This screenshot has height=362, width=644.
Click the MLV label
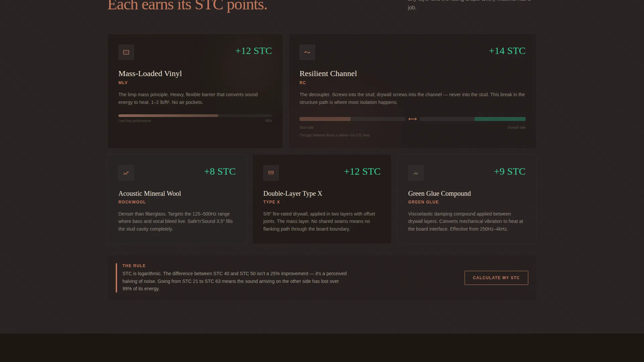point(123,83)
